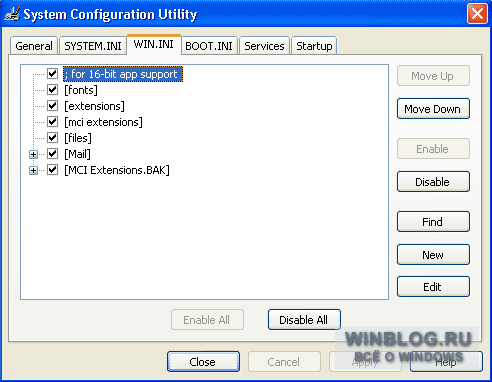Select the [Mail] entry text
This screenshot has height=382, width=492.
(x=77, y=154)
